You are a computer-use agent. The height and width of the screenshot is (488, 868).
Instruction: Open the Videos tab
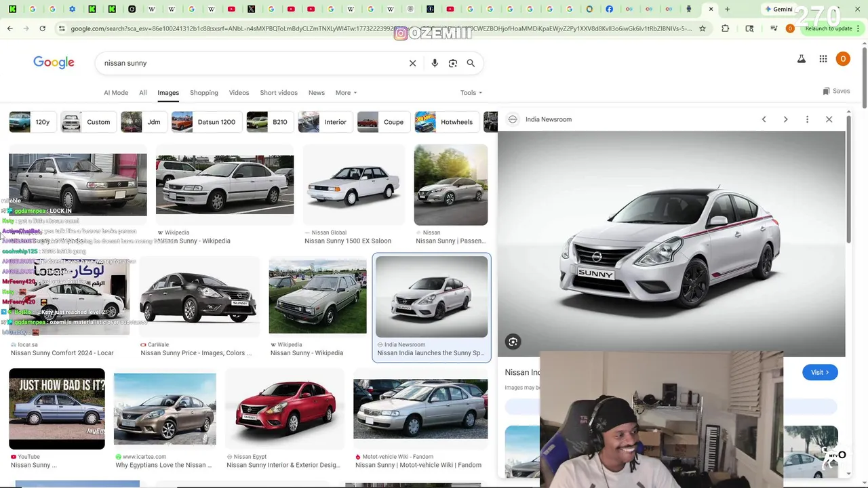coord(239,93)
